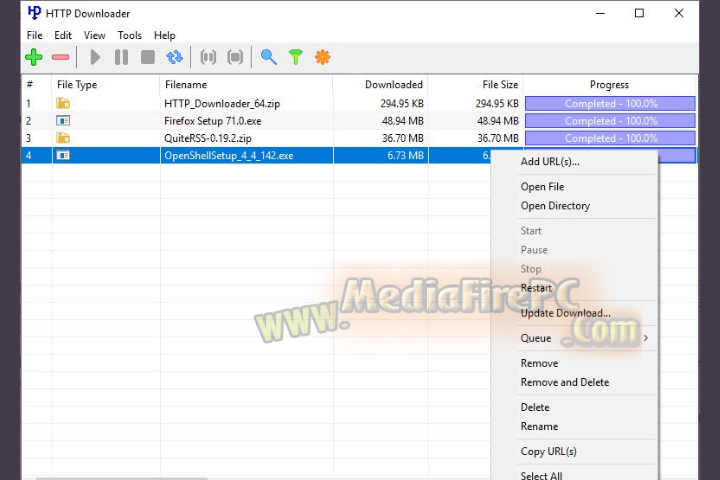Open Options with orange gear icon
Image resolution: width=720 pixels, height=480 pixels.
[x=322, y=57]
